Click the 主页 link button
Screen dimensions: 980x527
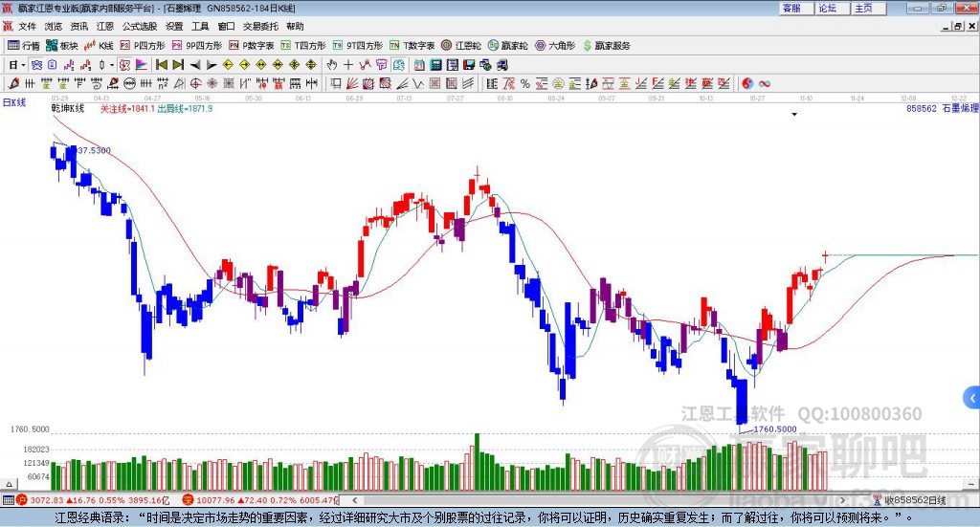pos(869,8)
